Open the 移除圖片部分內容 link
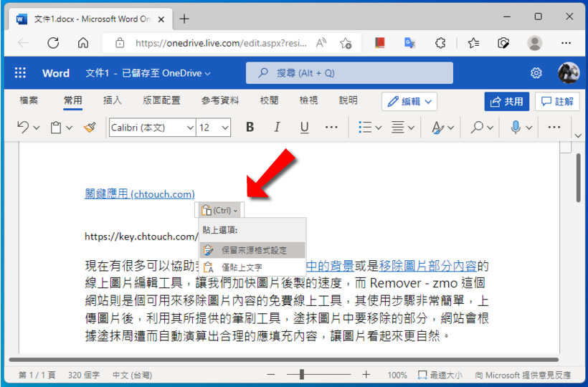The width and height of the screenshot is (588, 387). (428, 267)
